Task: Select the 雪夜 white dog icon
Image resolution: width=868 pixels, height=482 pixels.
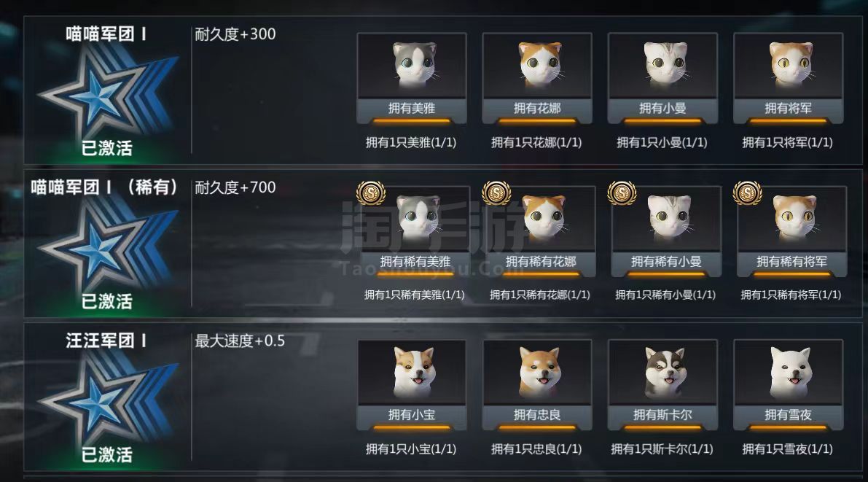Action: pyautogui.click(x=791, y=372)
